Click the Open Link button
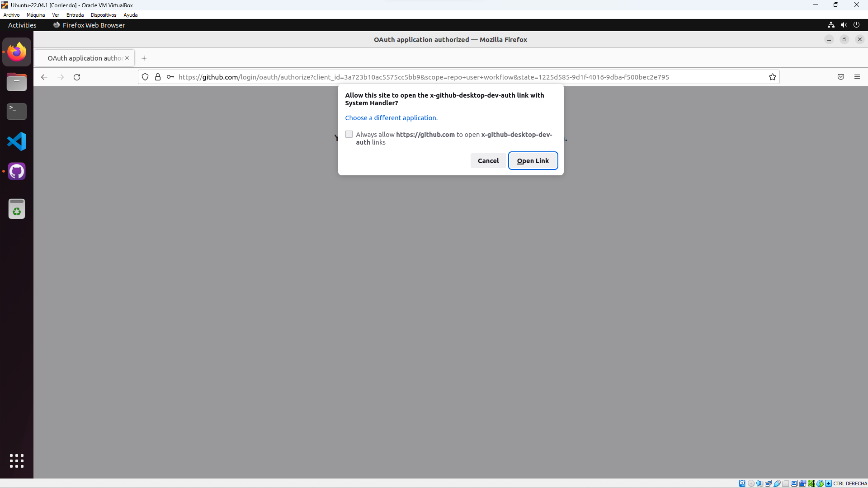The height and width of the screenshot is (488, 868). [x=533, y=161]
